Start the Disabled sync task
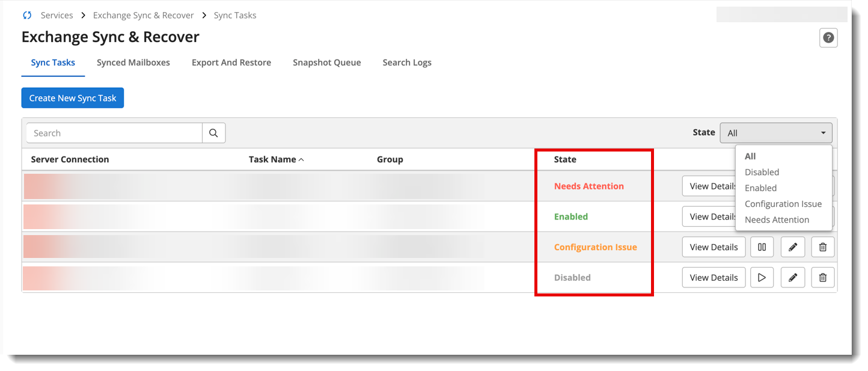The image size is (868, 371). 762,278
